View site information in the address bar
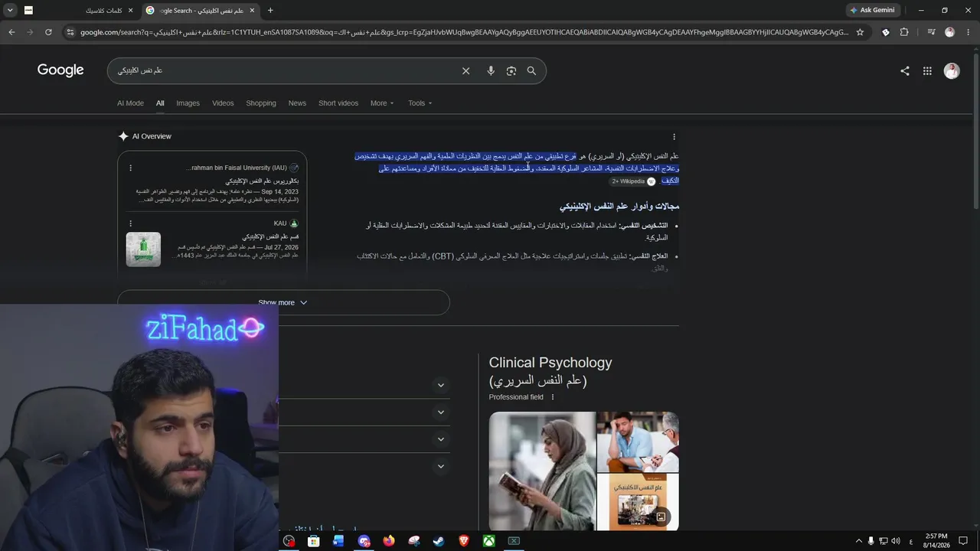 tap(70, 32)
